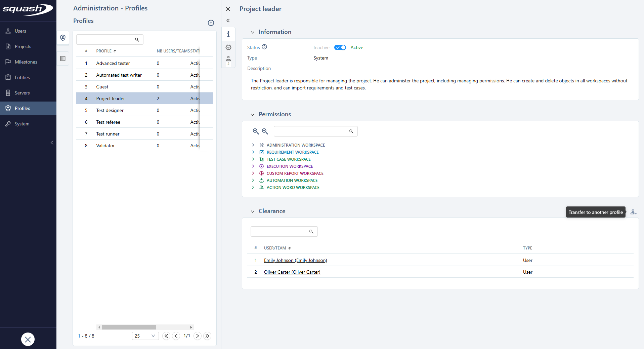Sort the clearance table by User/Team column

click(275, 248)
